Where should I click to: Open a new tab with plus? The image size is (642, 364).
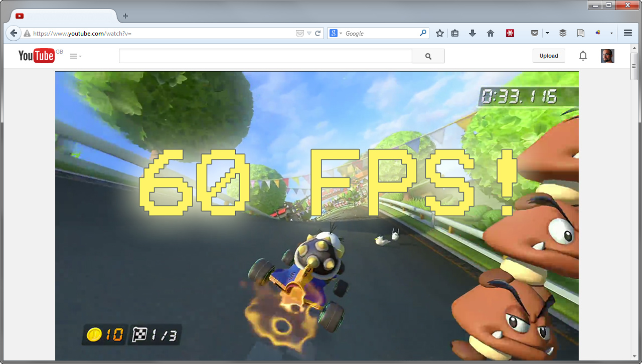(x=125, y=16)
